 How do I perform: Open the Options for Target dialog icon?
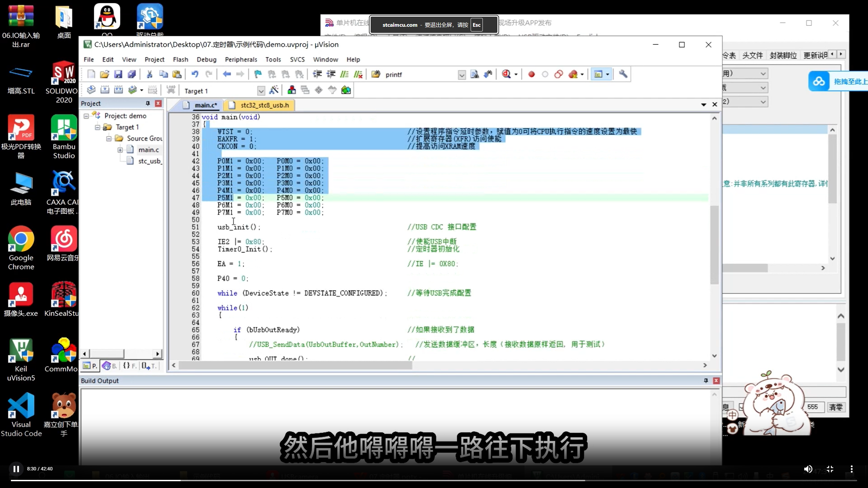[x=274, y=90]
